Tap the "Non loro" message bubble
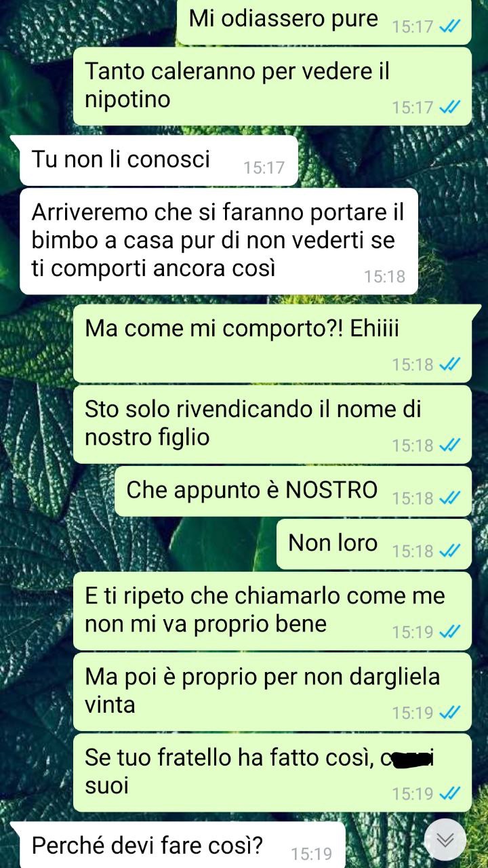The width and height of the screenshot is (488, 868). coord(373,544)
